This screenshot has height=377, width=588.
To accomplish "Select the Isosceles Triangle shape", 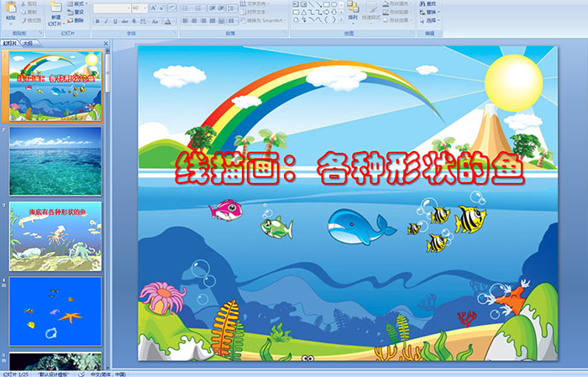I will coord(303,12).
